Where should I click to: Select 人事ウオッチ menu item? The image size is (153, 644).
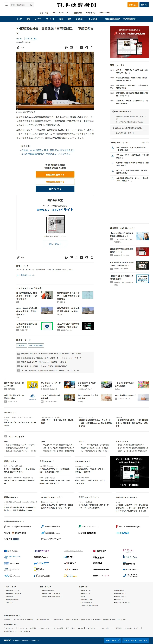(x=91, y=13)
